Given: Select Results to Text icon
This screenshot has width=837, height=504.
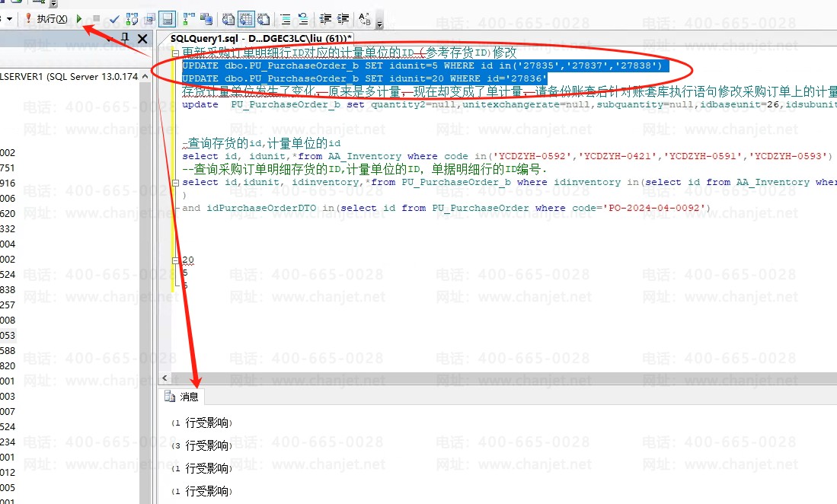Looking at the screenshot, I should (x=228, y=20).
